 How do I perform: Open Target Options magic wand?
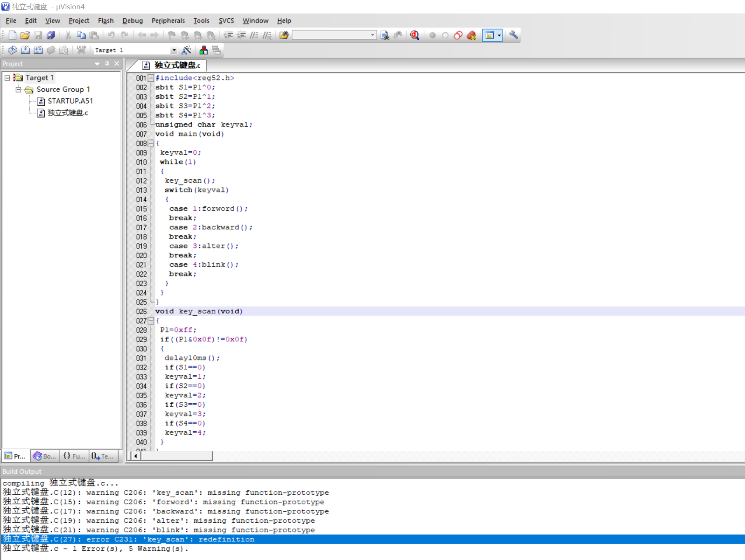(186, 50)
